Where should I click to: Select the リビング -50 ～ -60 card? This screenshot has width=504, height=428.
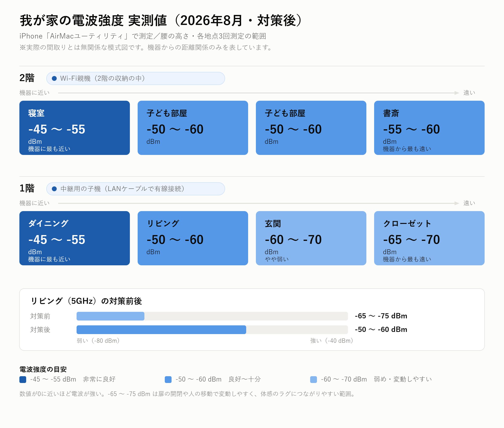click(193, 238)
